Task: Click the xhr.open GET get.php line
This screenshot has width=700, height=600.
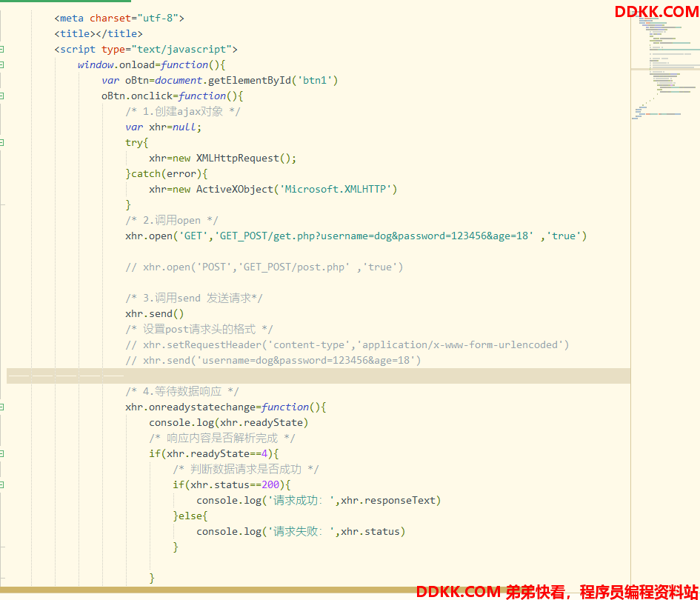Action: coord(356,236)
